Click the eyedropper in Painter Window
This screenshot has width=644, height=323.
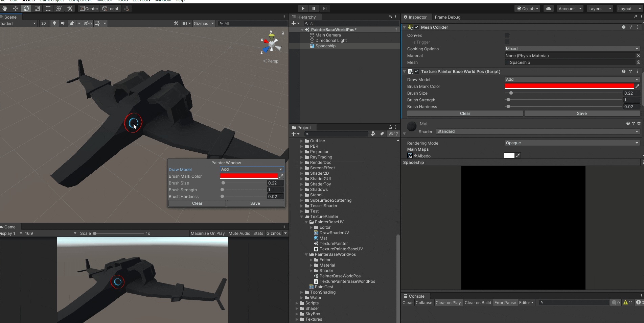281,176
